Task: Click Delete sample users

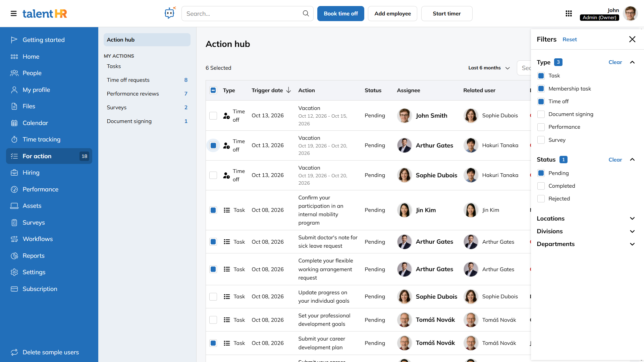Action: pyautogui.click(x=49, y=352)
